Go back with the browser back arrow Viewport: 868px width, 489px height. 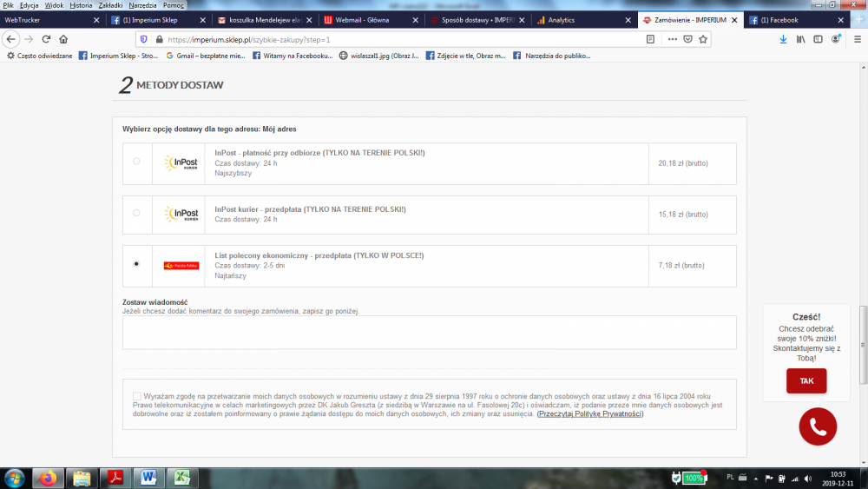coord(11,39)
